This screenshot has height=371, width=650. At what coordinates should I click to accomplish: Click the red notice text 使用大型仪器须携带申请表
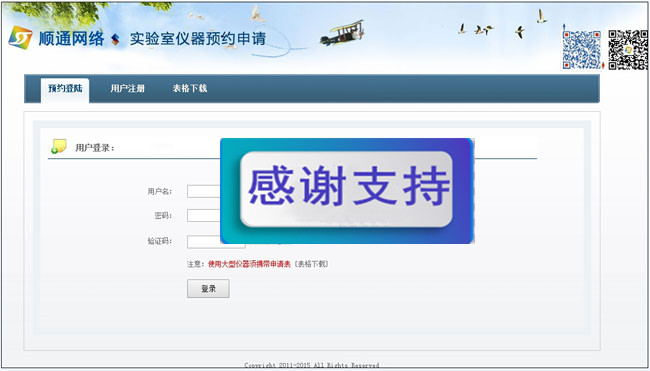[x=249, y=264]
